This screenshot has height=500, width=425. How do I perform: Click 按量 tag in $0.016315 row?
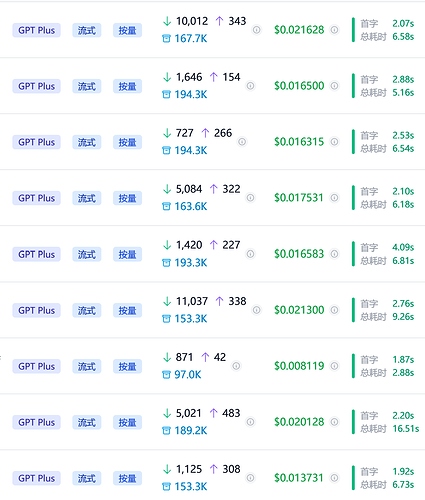click(127, 142)
